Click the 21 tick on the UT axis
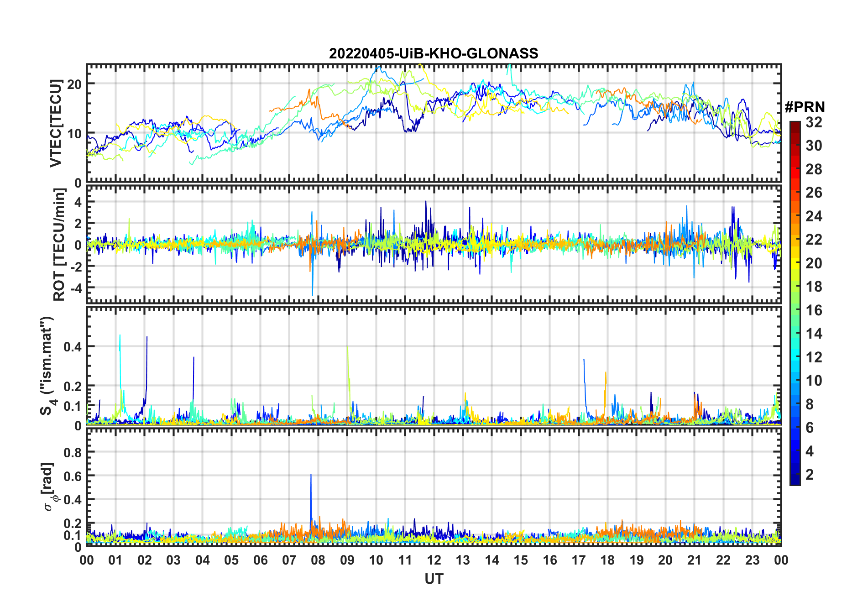 pyautogui.click(x=694, y=560)
